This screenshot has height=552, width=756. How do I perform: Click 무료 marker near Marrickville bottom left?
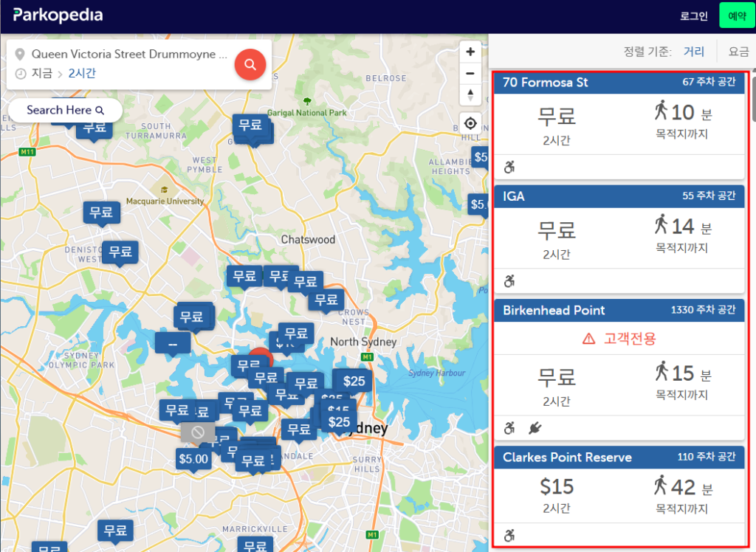click(115, 531)
